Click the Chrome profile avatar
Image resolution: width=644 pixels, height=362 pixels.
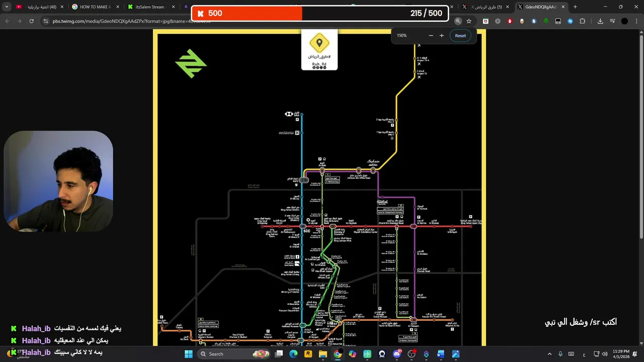[x=624, y=21]
